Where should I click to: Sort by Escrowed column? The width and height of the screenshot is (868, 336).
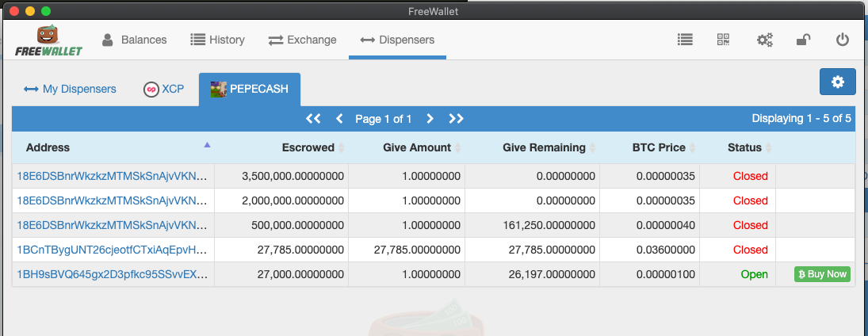click(x=281, y=147)
